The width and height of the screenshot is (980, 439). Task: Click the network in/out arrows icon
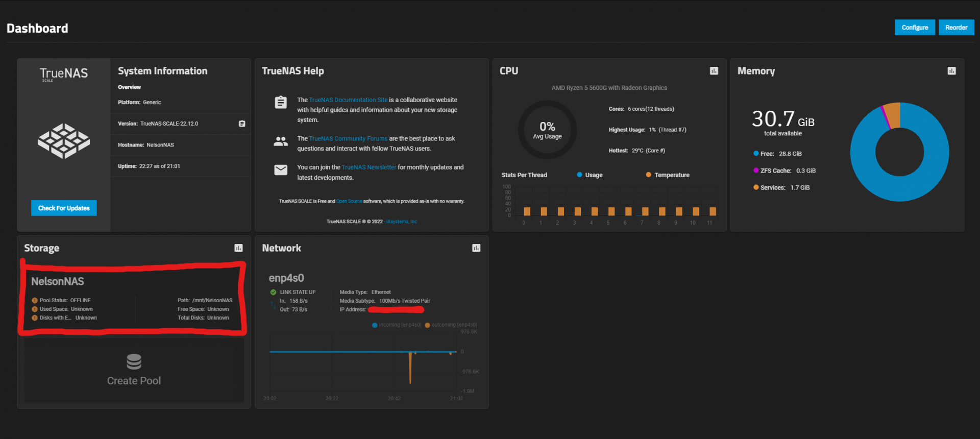point(273,305)
